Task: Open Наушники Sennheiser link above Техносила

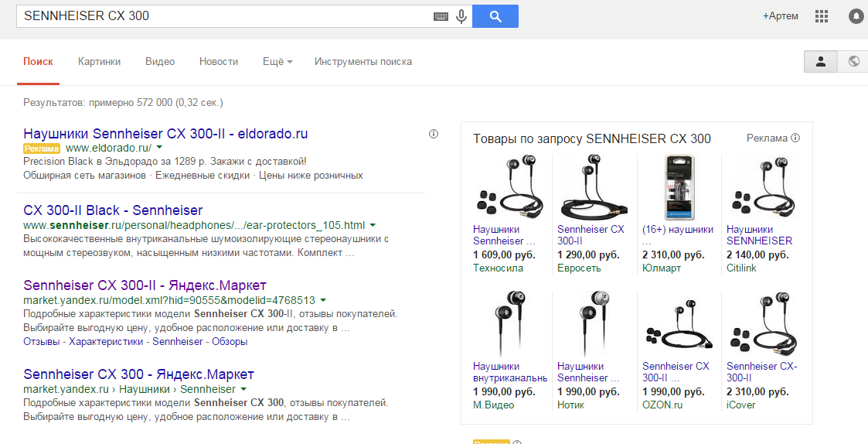Action: pos(504,235)
